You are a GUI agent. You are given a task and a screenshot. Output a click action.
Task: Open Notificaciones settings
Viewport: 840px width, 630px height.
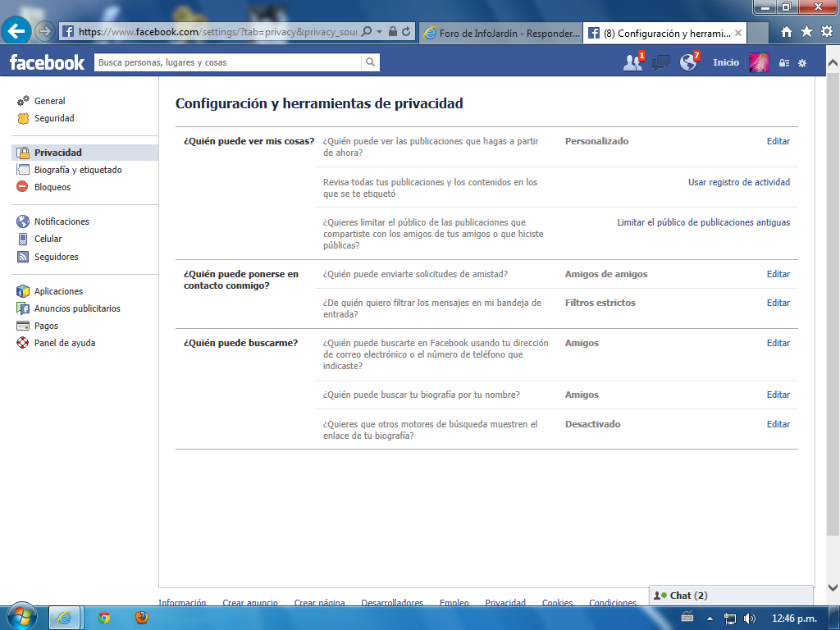click(x=62, y=221)
